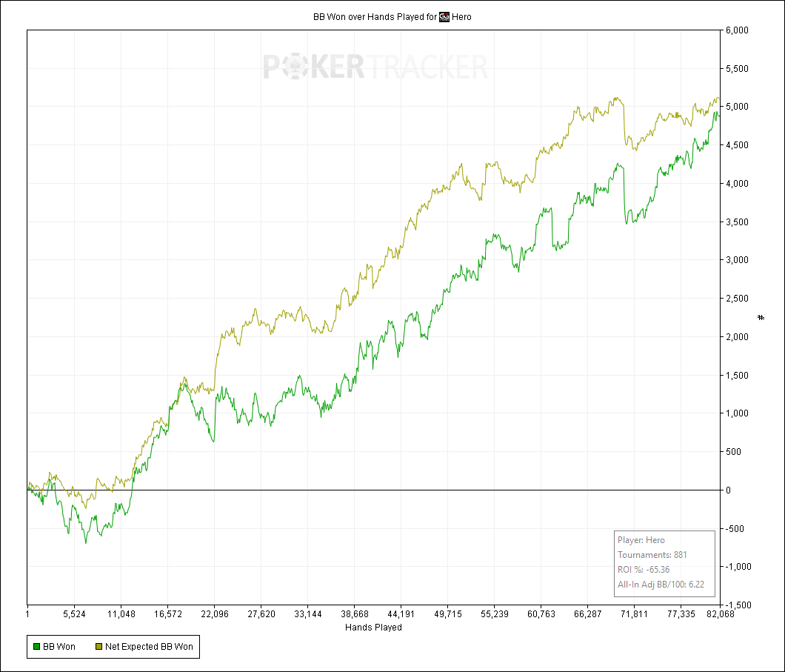Click the 5,524 x-axis tick label
This screenshot has height=672, width=785.
pos(74,614)
